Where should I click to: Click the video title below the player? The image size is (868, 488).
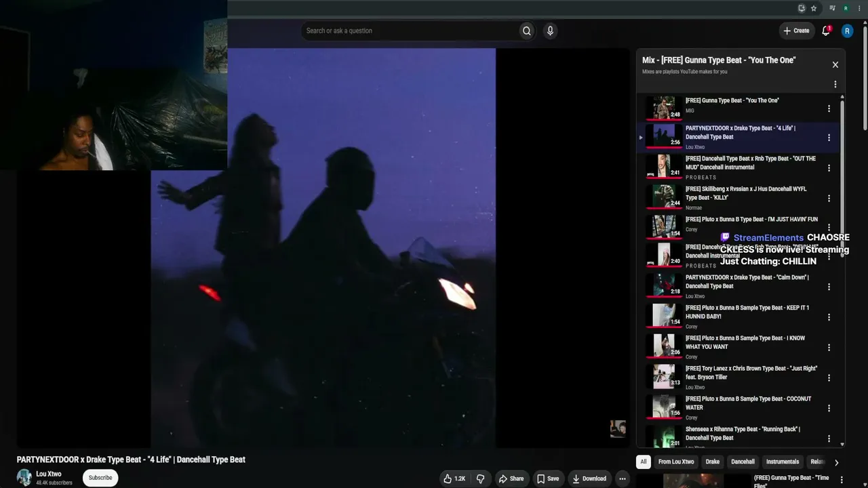coord(131,460)
